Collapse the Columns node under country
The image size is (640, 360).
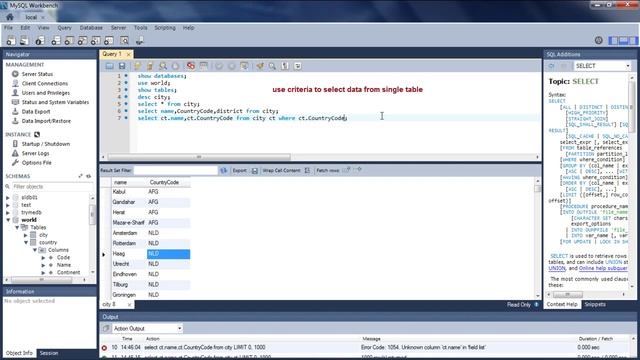[35, 250]
